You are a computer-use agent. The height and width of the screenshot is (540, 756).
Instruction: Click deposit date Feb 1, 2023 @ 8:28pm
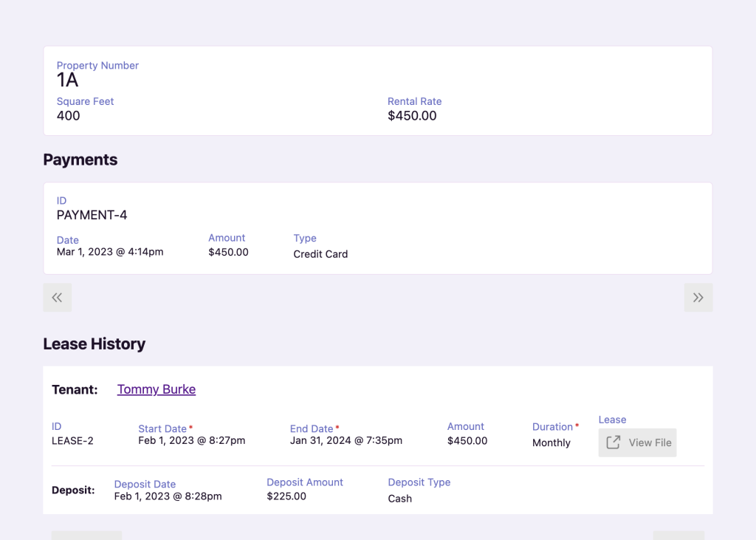(168, 496)
